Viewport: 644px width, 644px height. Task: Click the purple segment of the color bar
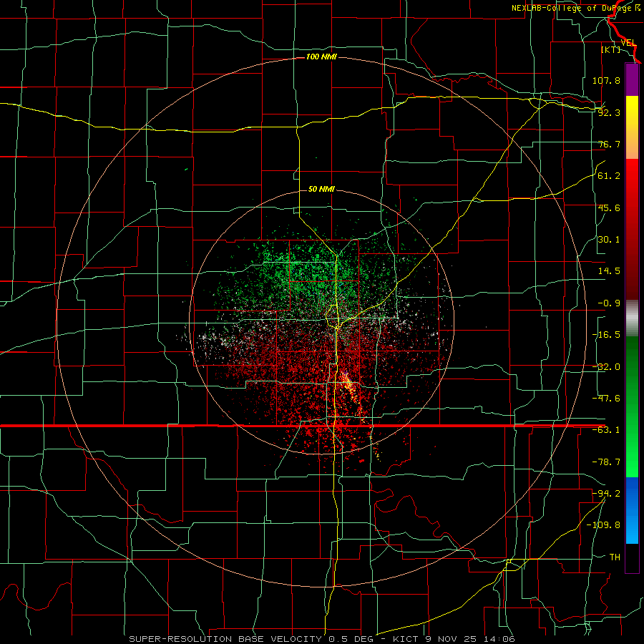point(632,79)
